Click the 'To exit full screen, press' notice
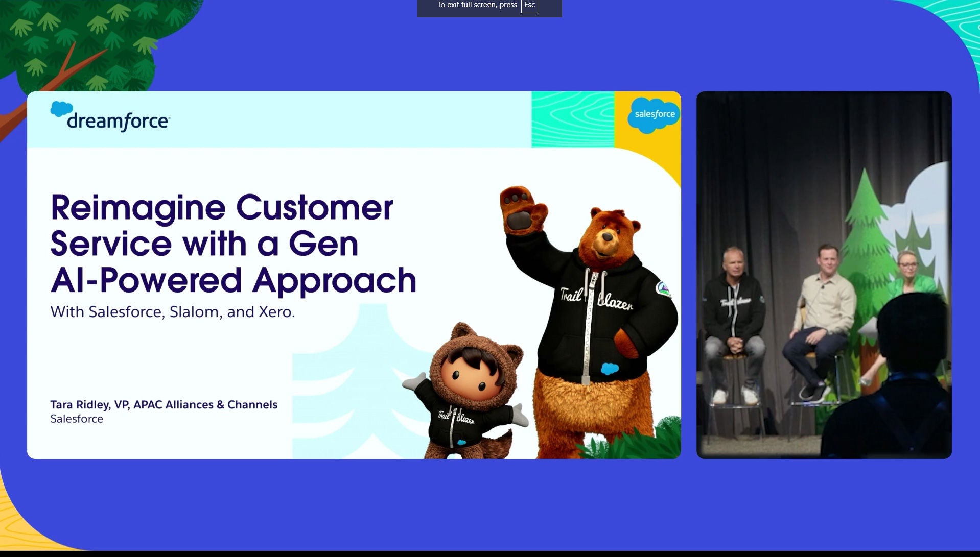This screenshot has width=980, height=557. [x=477, y=5]
